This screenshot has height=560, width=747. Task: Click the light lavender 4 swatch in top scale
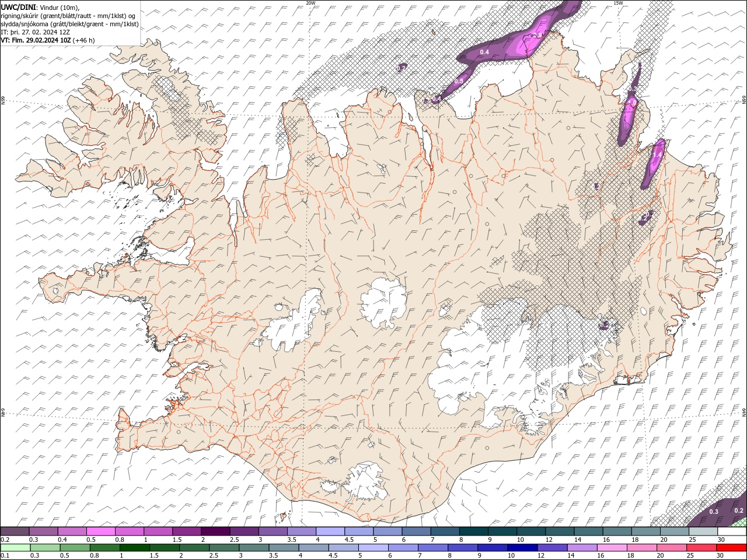point(330,531)
